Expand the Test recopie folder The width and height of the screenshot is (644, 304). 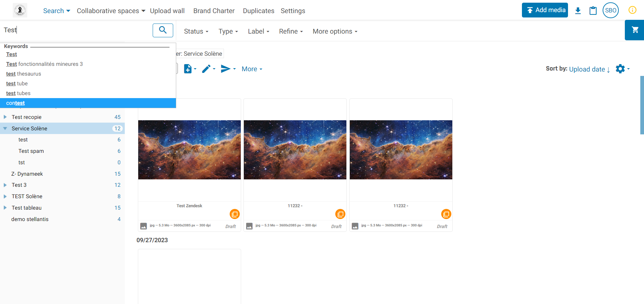5,117
